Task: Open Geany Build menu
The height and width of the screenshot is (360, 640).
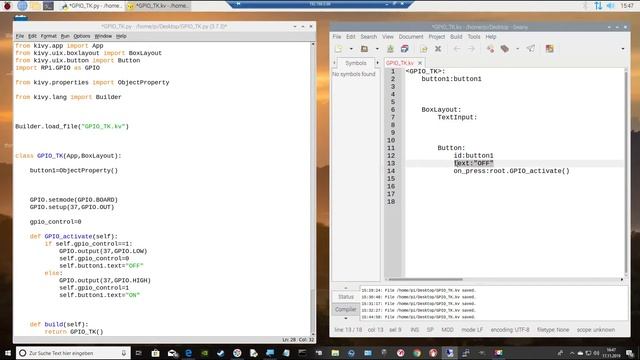Action: coord(456,37)
